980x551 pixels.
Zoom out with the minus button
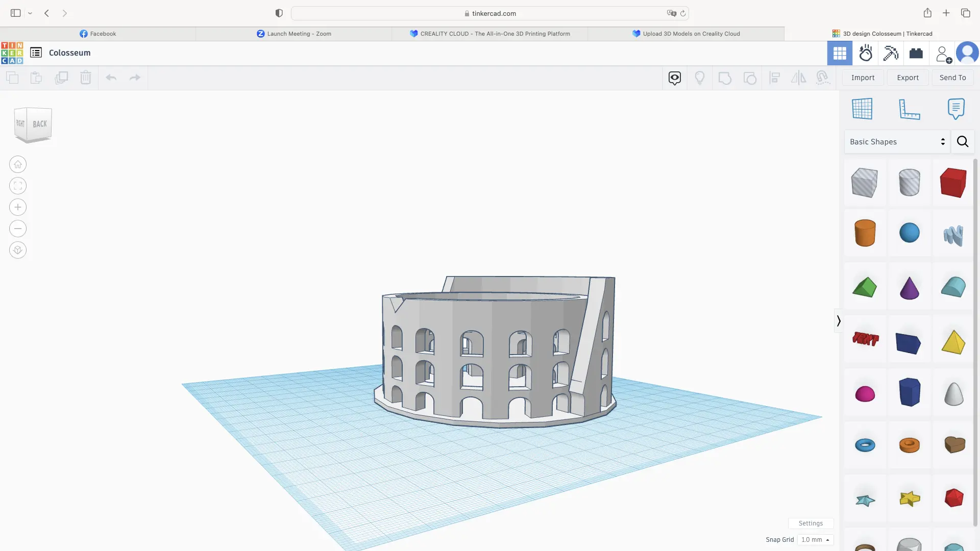coord(18,229)
